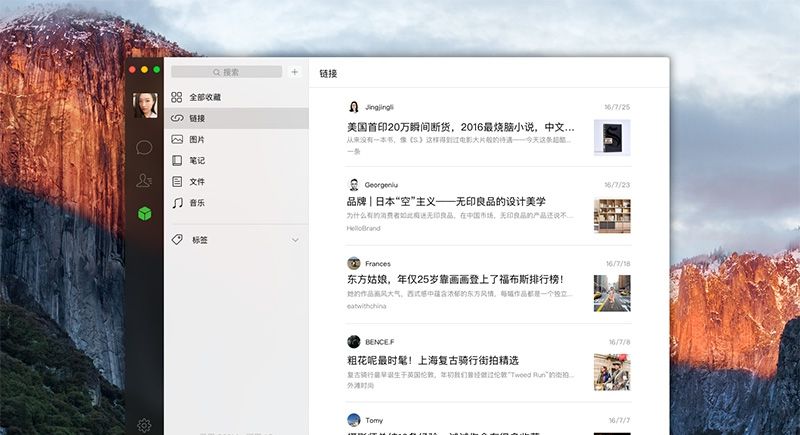Click source label HelloBrand
Viewport: 800px width, 435px height.
pos(363,228)
